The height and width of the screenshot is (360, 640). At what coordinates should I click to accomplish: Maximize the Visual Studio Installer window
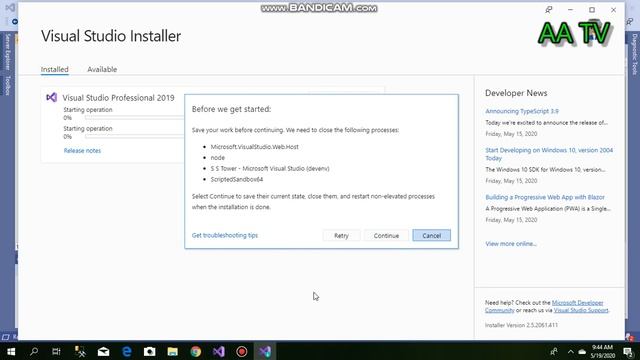point(592,10)
